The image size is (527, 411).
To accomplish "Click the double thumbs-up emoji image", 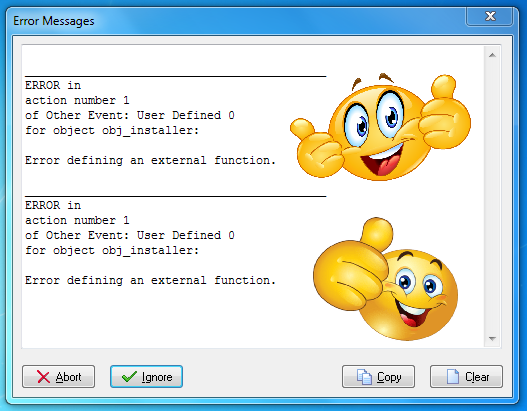I will point(380,127).
